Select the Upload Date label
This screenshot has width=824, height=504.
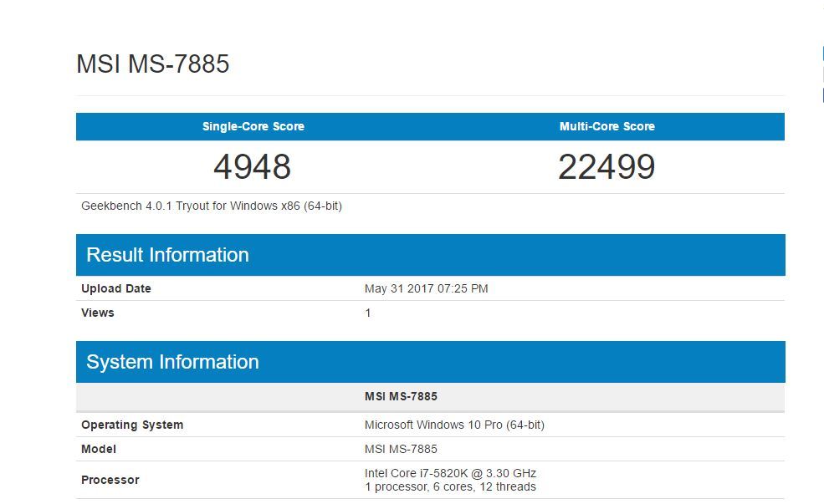[x=116, y=288]
